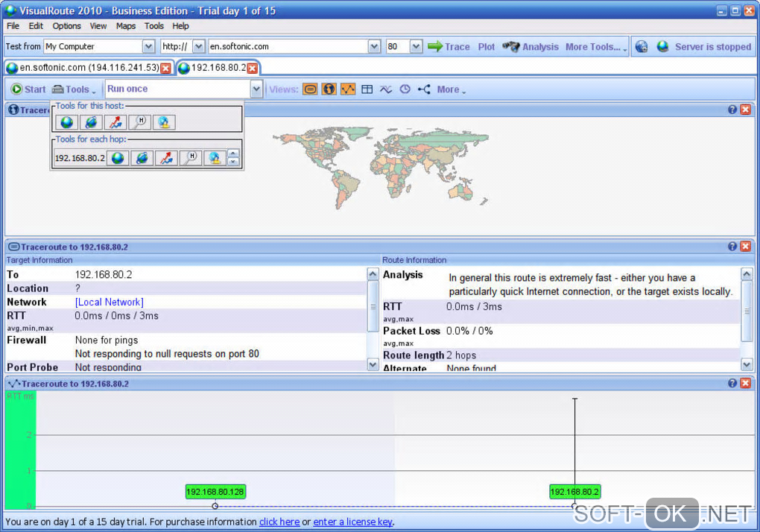Open the Test from My Computer dropdown
The height and width of the screenshot is (532, 760).
click(148, 46)
